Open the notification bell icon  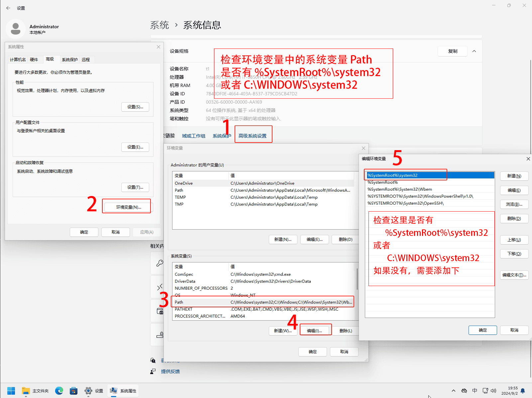[x=523, y=391]
